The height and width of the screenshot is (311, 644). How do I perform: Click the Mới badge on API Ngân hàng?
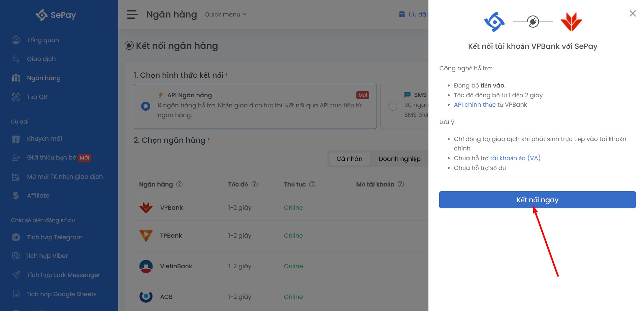point(362,95)
